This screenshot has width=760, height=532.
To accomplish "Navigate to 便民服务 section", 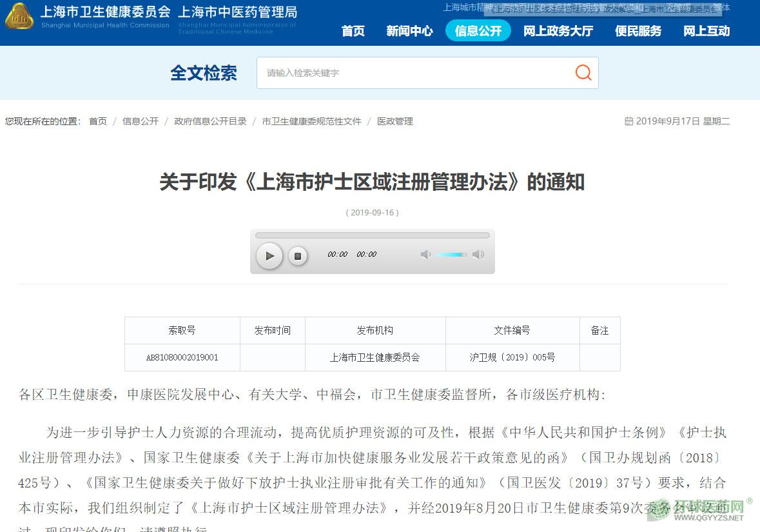I will tap(638, 31).
